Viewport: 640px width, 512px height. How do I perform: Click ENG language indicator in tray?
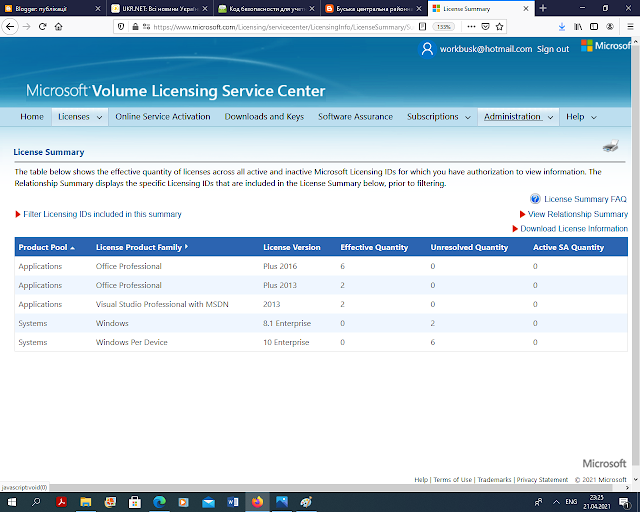[571, 502]
